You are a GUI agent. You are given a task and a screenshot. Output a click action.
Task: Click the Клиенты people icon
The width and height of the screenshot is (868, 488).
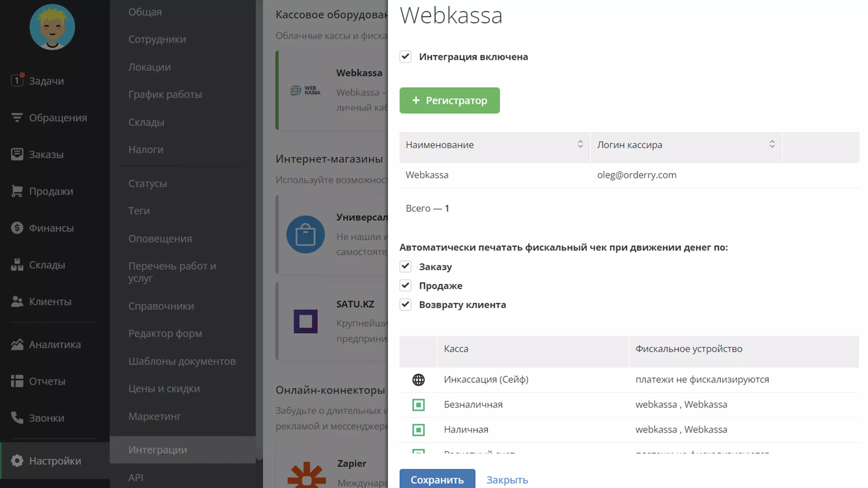click(17, 301)
